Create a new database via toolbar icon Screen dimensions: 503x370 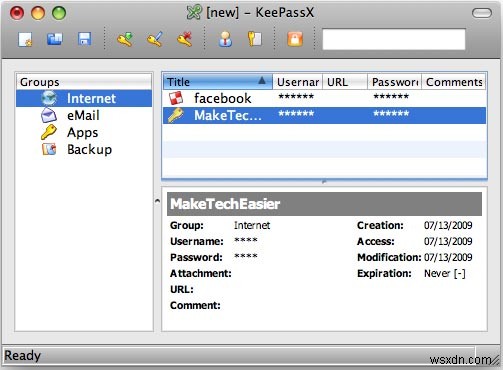pyautogui.click(x=25, y=39)
